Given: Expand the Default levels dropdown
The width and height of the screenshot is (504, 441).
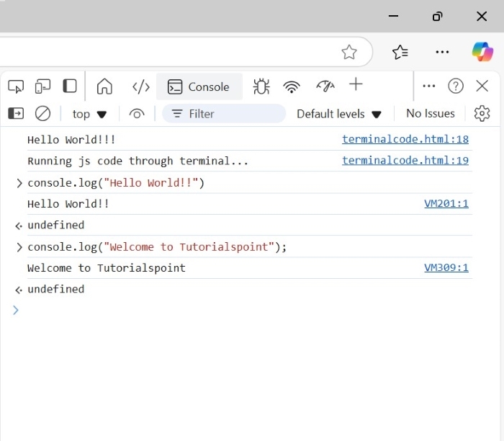Looking at the screenshot, I should pos(338,114).
